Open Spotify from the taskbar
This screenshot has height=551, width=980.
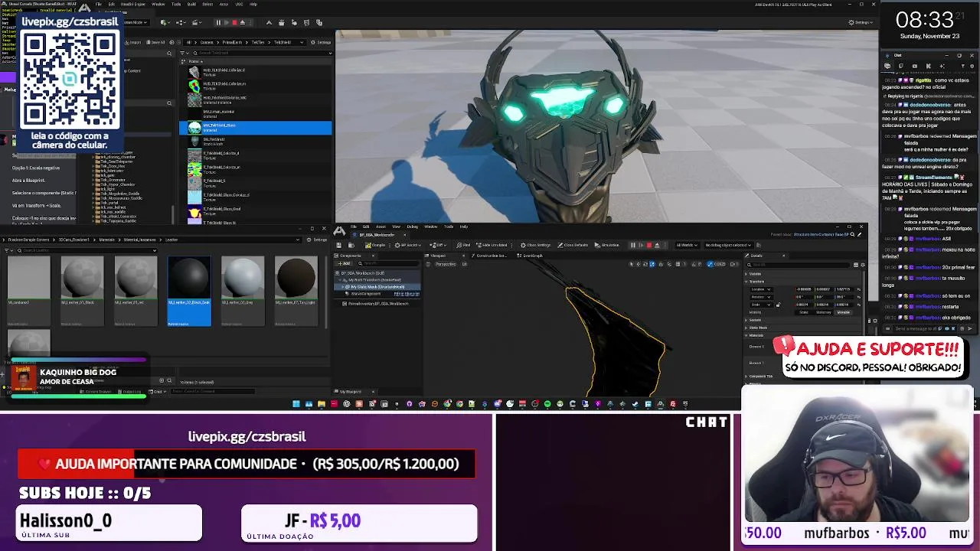pyautogui.click(x=547, y=403)
